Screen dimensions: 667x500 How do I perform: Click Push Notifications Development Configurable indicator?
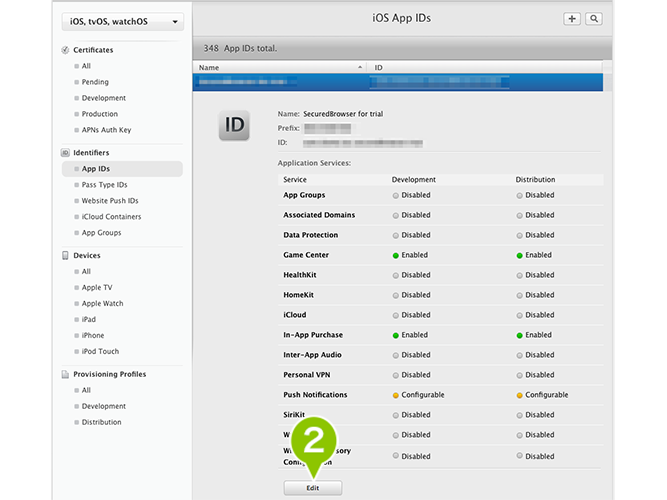(396, 395)
